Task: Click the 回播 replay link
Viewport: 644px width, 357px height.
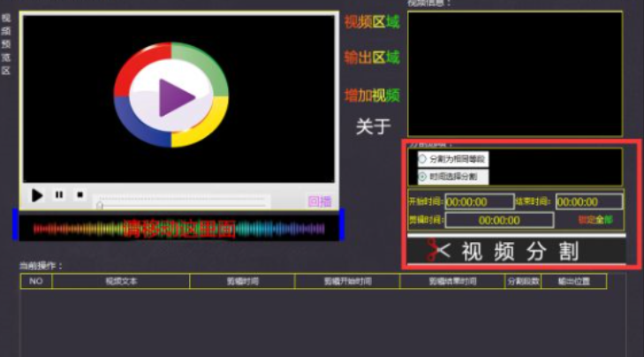Action: (319, 201)
